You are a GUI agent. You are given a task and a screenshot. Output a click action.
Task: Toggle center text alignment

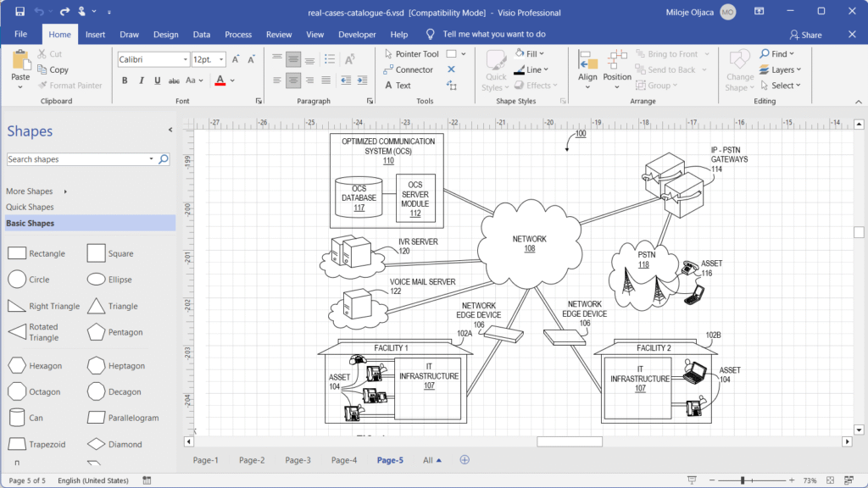(292, 80)
